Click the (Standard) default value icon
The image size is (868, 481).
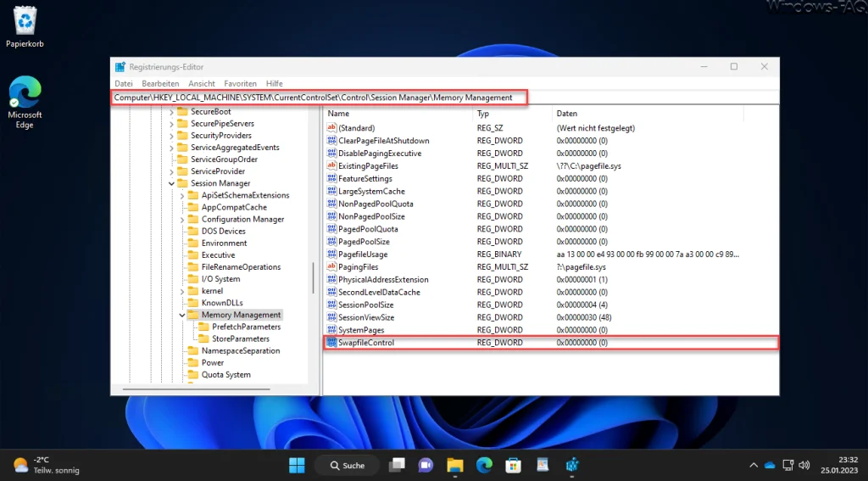point(331,128)
